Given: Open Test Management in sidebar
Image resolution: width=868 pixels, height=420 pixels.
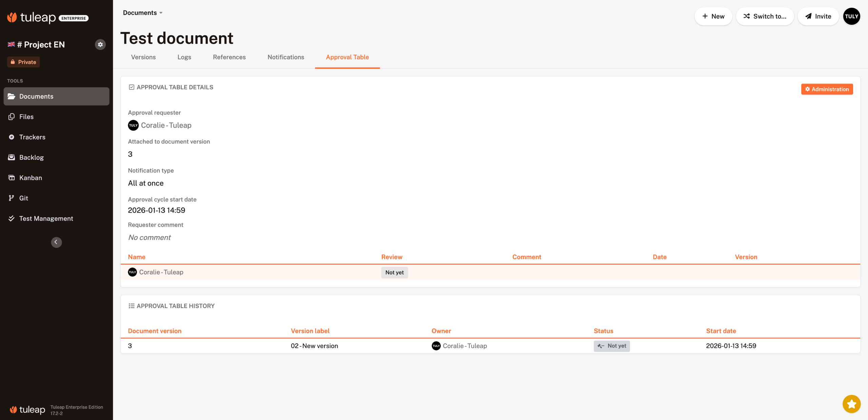Looking at the screenshot, I should click(x=46, y=218).
